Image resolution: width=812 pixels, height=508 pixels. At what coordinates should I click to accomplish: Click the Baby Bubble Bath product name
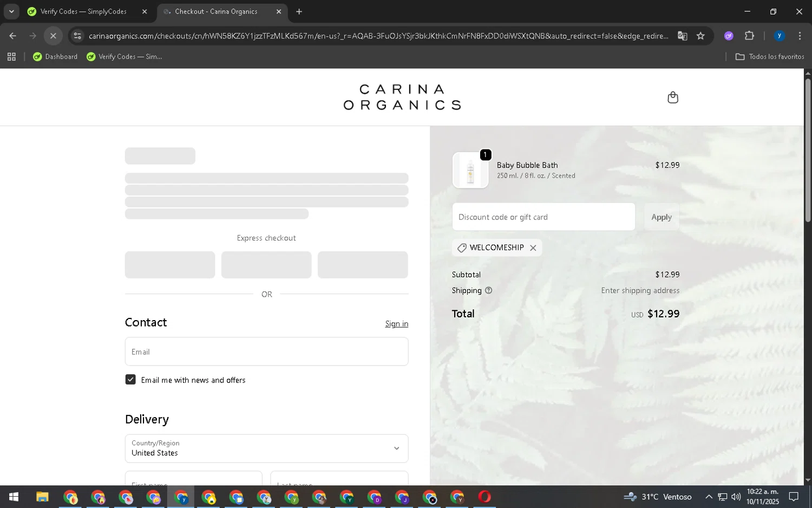click(x=527, y=165)
